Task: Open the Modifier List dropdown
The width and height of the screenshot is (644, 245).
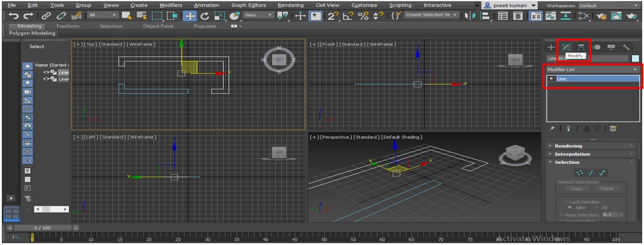Action: click(x=591, y=70)
